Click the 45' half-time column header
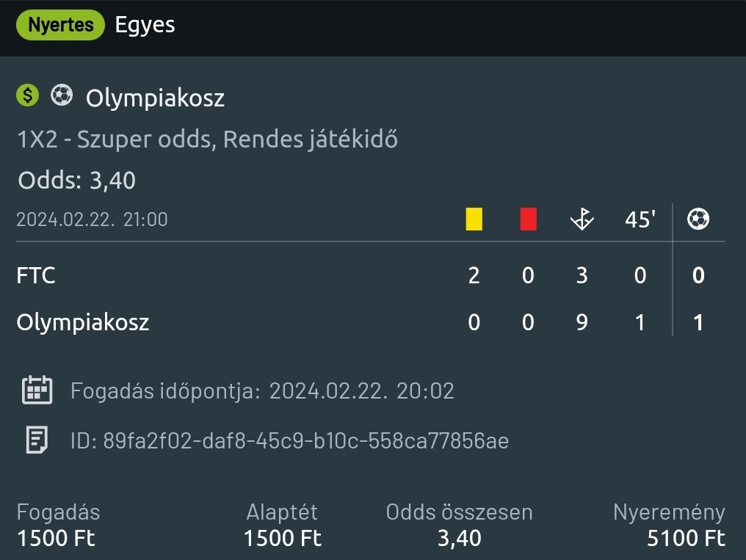The width and height of the screenshot is (746, 560). [640, 219]
